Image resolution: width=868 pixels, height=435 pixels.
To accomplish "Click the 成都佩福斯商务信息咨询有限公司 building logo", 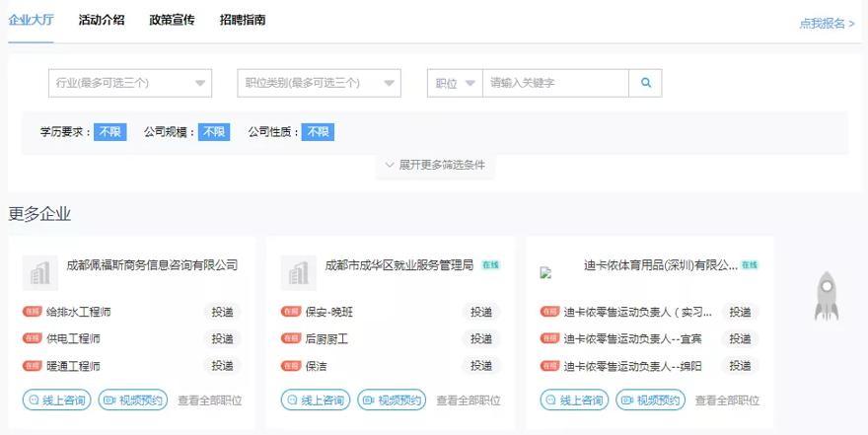I will (39, 273).
